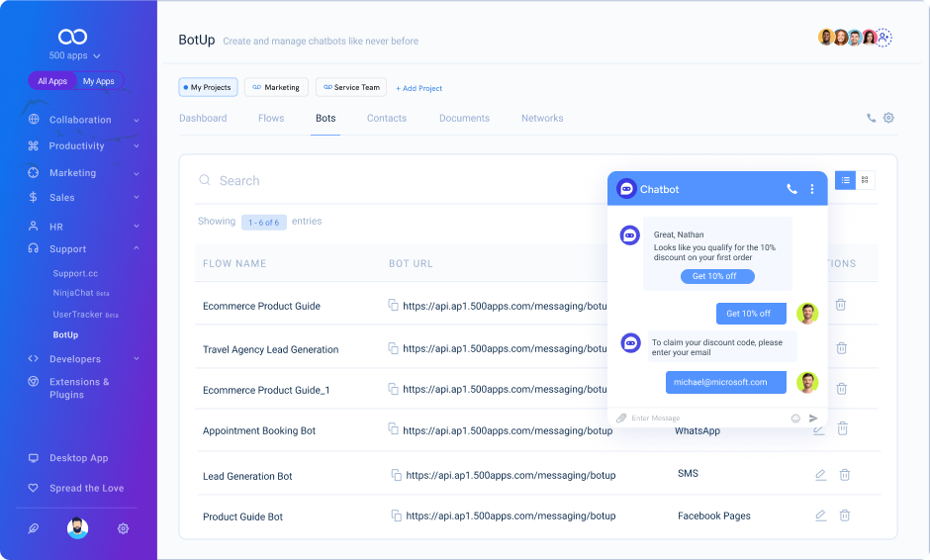Toggle to the My Apps view
This screenshot has height=560, width=930.
(x=98, y=81)
